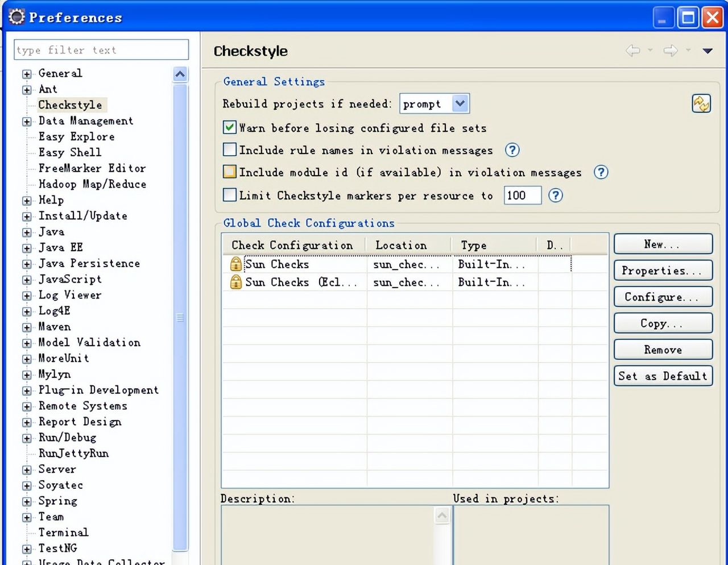Click the New... button
The height and width of the screenshot is (565, 728).
[x=663, y=244]
